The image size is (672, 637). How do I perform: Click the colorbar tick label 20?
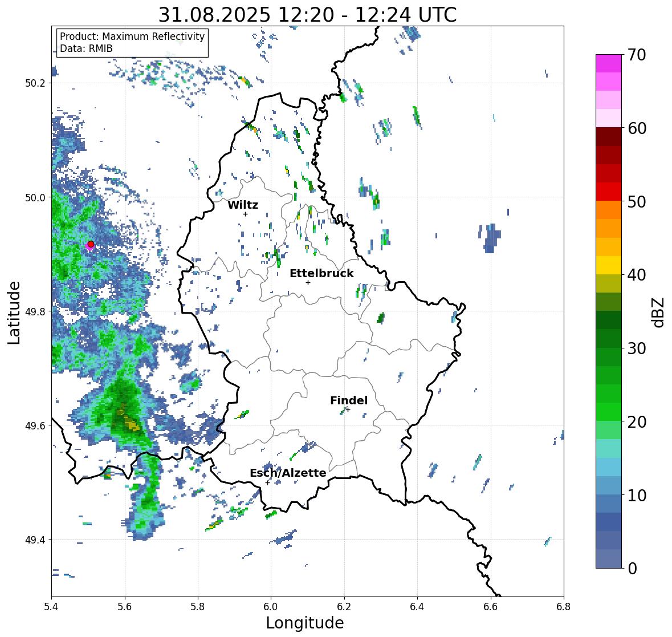tap(637, 422)
